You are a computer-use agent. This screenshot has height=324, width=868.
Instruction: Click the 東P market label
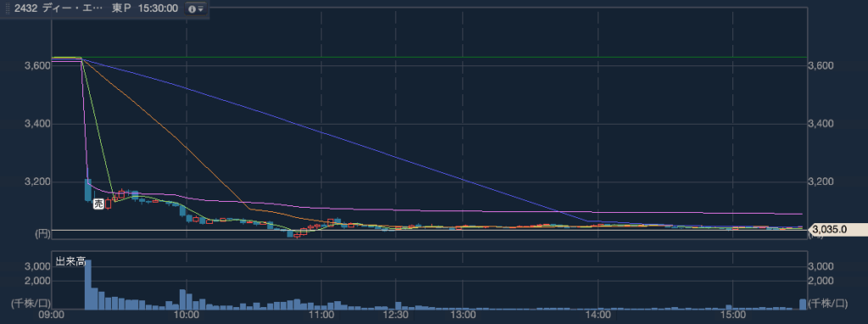pos(121,8)
